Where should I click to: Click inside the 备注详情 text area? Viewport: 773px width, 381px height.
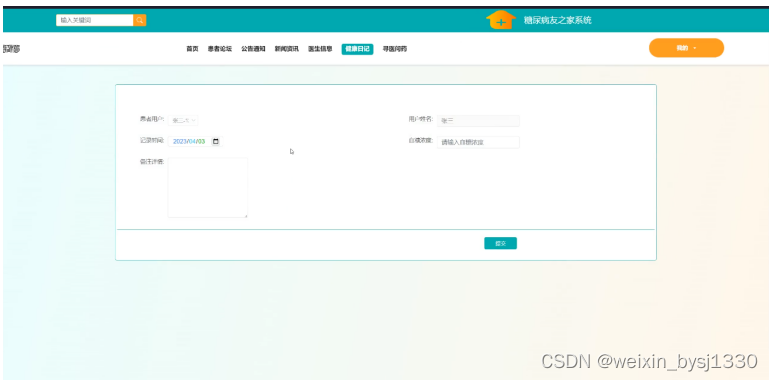pos(208,187)
